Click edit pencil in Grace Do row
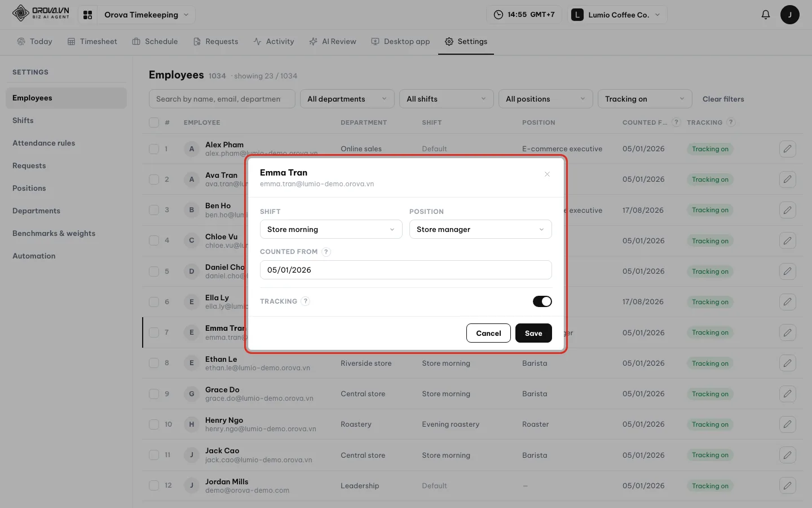 (x=787, y=393)
